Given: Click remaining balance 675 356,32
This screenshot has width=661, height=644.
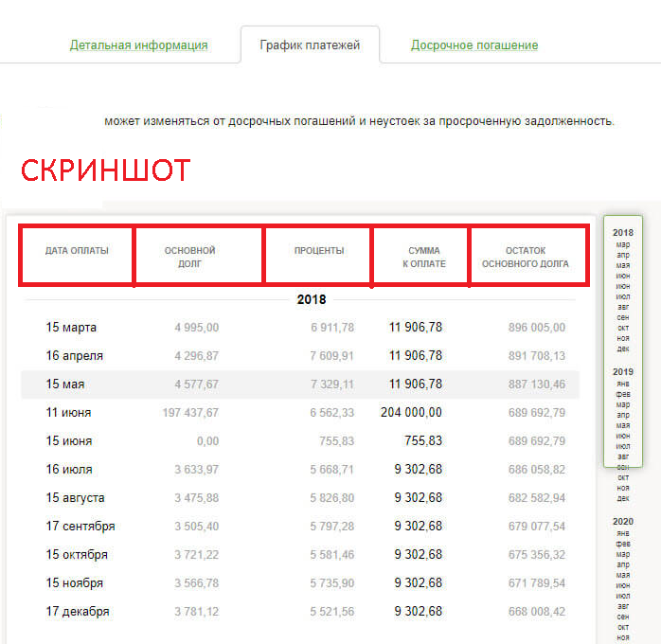Looking at the screenshot, I should (537, 555).
